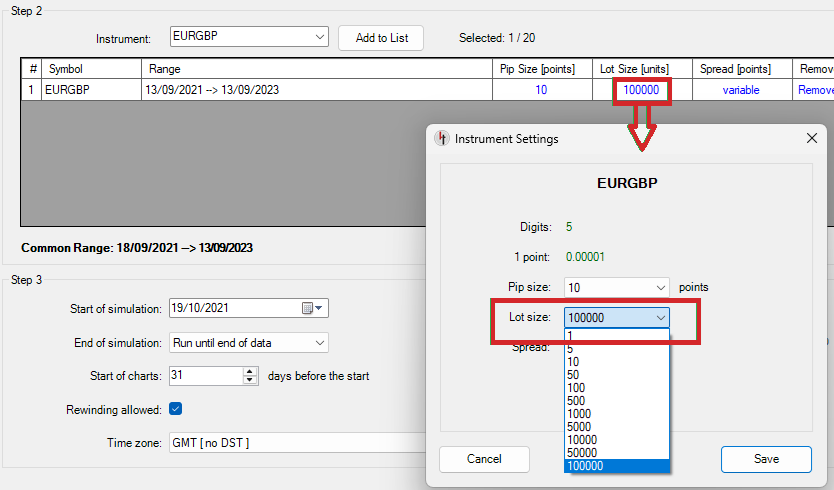Viewport: 834px width, 490px height.
Task: Click the Pip Size value 10 in table
Action: pos(541,90)
